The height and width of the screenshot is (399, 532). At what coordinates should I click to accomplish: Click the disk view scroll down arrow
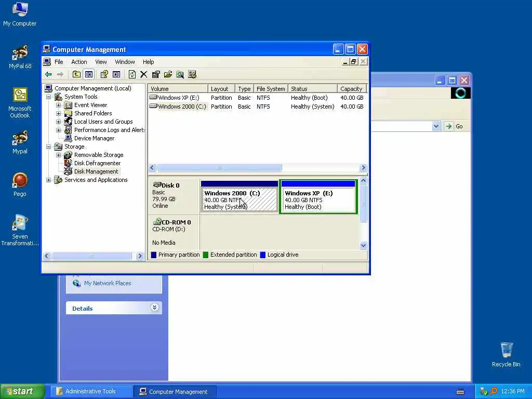[x=363, y=246]
